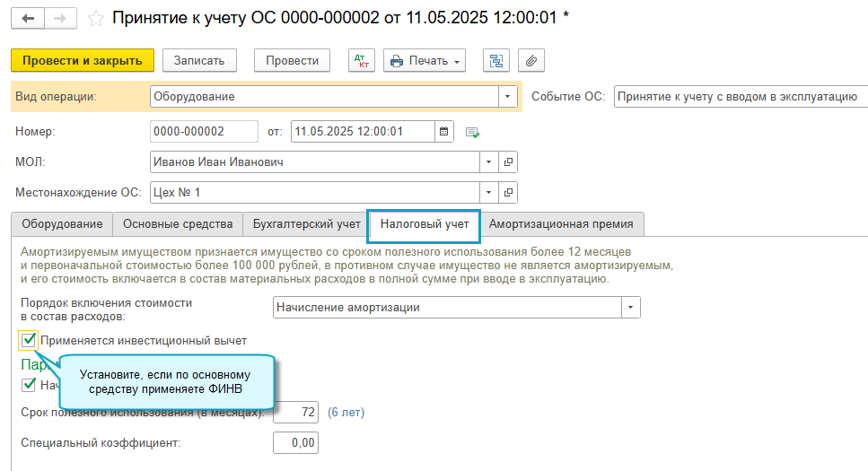Click the Специальный коэффициент input field

[295, 442]
